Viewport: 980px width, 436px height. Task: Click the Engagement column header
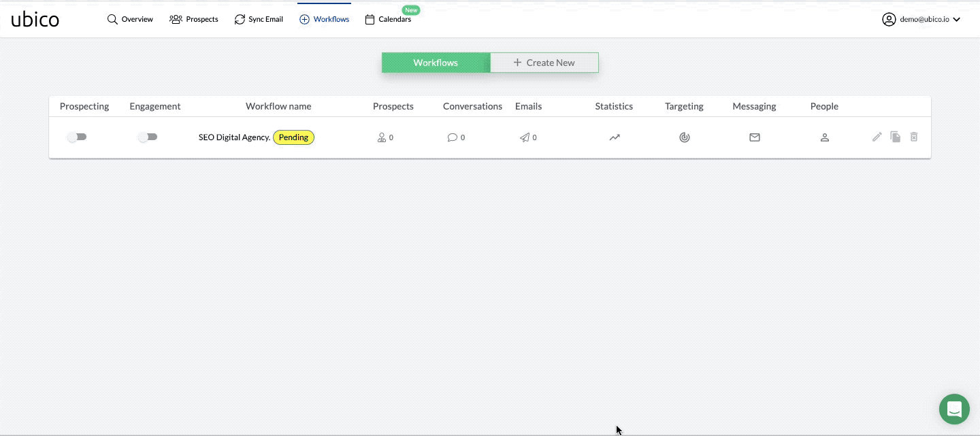pyautogui.click(x=155, y=106)
